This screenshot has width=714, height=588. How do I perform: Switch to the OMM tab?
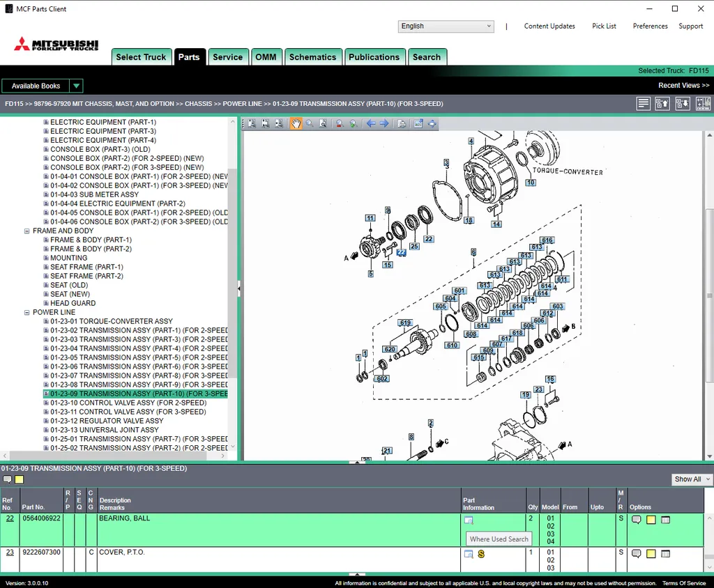[266, 57]
